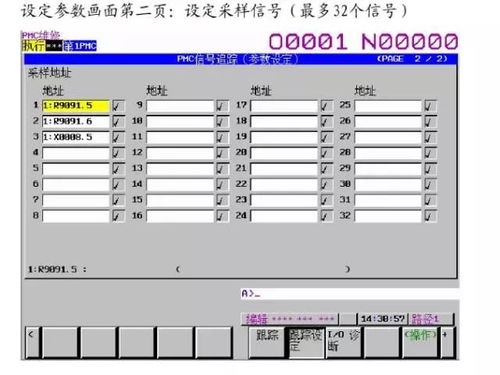Toggle checkbox next to address 32
Image resolution: width=500 pixels, height=375 pixels.
pos(430,216)
